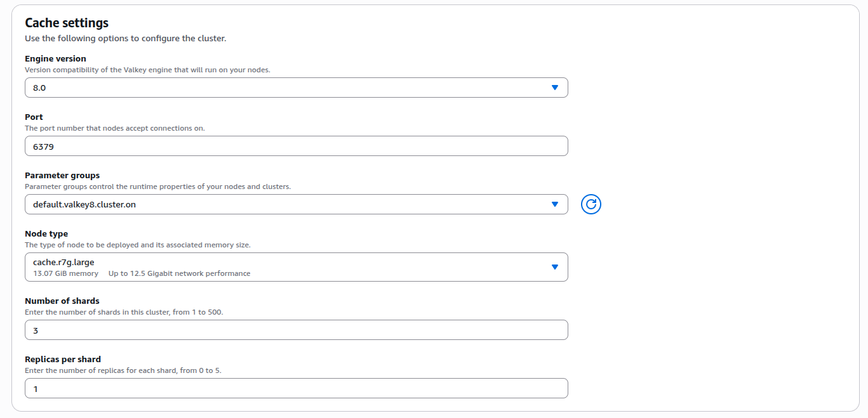Click the Replicas per shard label
Image resolution: width=868 pixels, height=418 pixels.
point(63,360)
